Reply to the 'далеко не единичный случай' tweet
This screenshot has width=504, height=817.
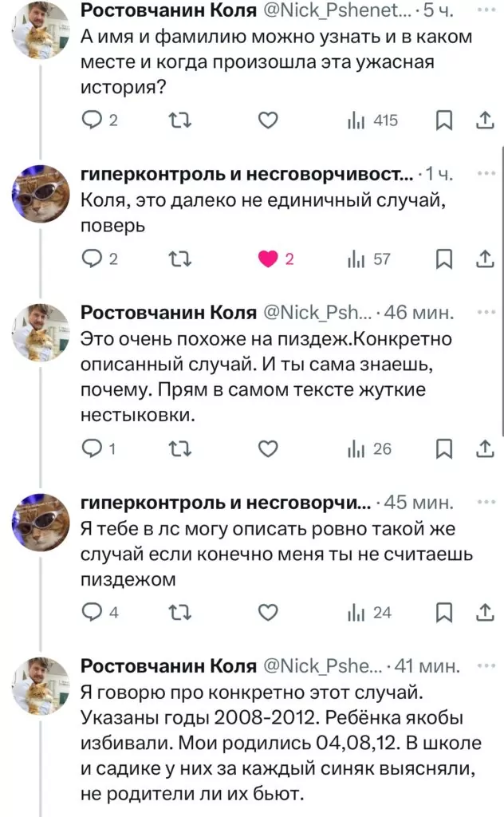93,259
